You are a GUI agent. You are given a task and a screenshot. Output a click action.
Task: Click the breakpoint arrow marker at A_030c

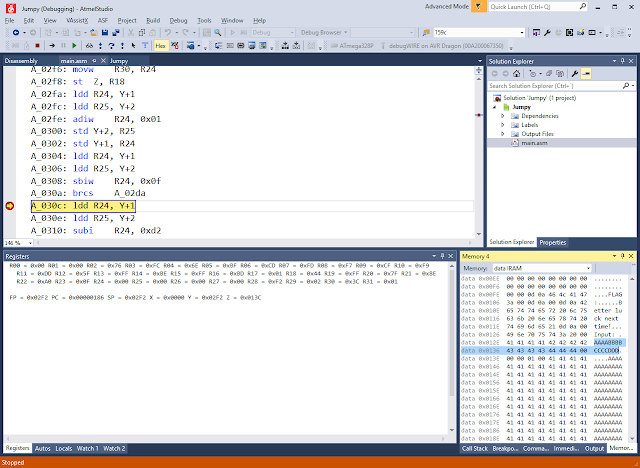pyautogui.click(x=11, y=205)
